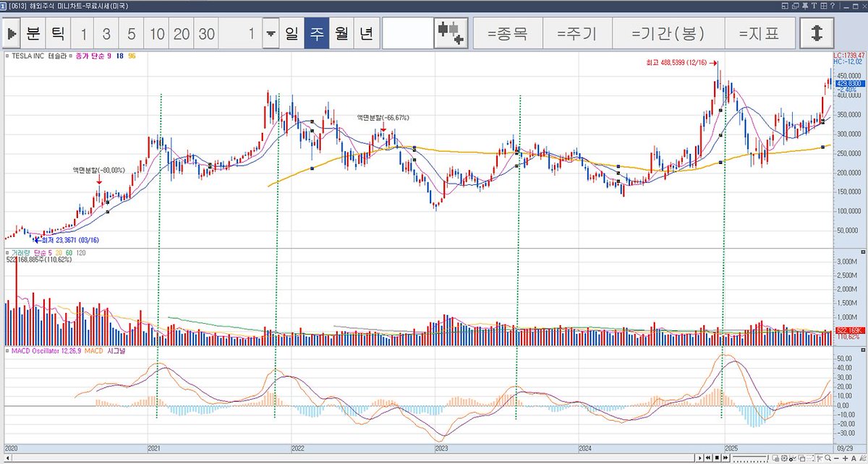
Task: Open the =주기 menu
Action: click(576, 33)
